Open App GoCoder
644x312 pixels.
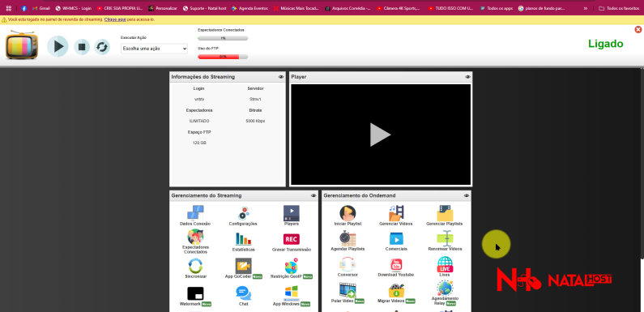[243, 269]
